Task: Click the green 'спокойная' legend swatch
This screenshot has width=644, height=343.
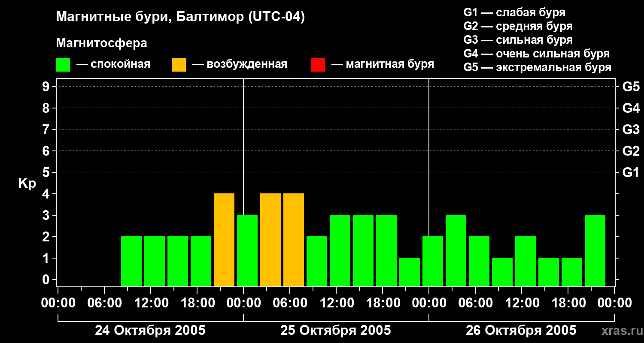Action: [x=63, y=65]
